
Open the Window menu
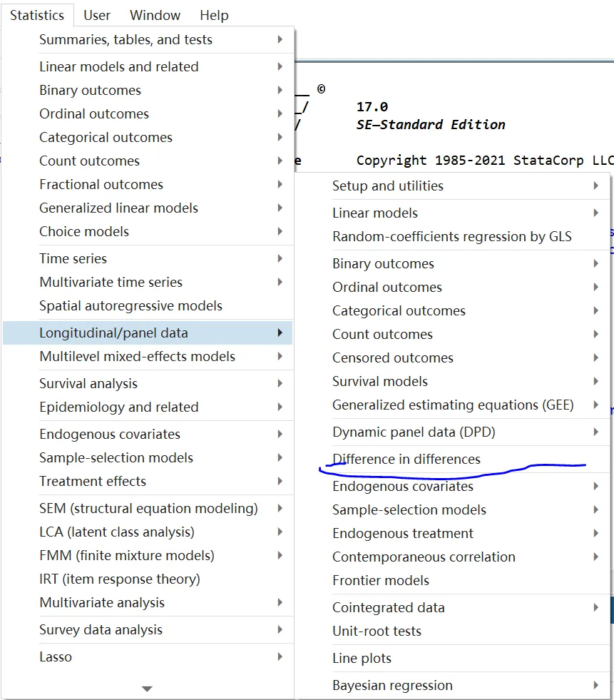(x=155, y=15)
